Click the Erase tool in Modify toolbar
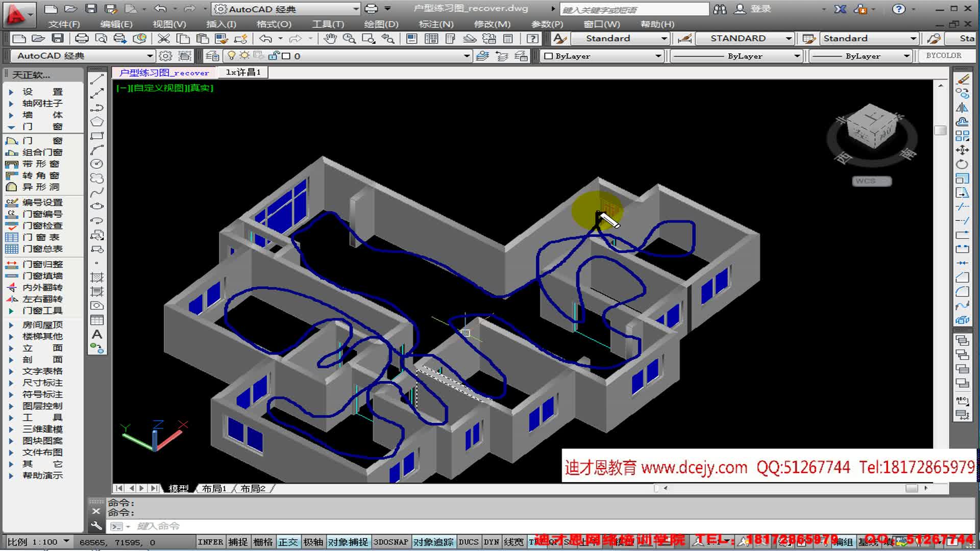The height and width of the screenshot is (551, 980). coord(962,79)
